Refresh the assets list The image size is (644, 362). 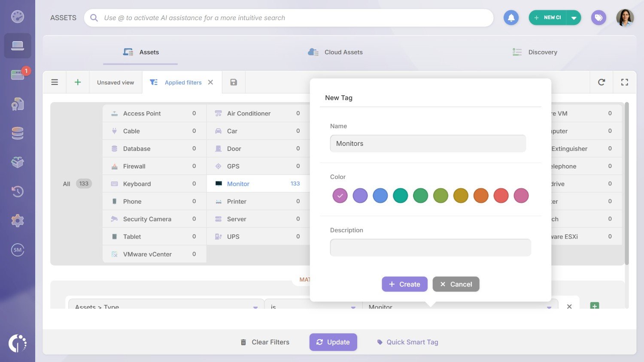pyautogui.click(x=601, y=81)
